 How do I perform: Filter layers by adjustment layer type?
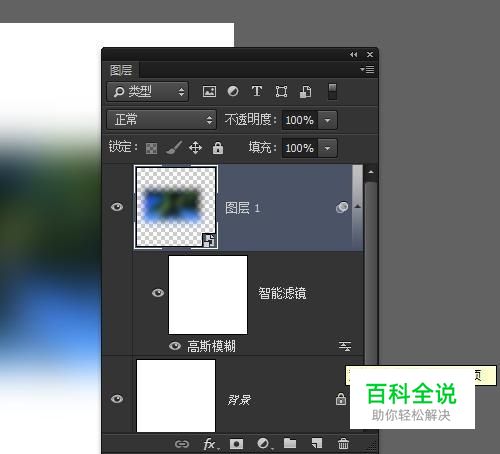pos(233,91)
